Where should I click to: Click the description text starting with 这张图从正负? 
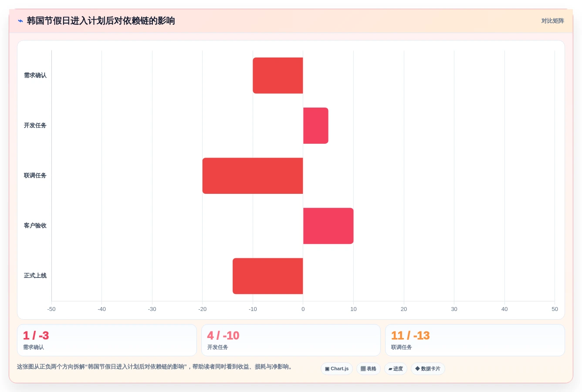click(155, 367)
